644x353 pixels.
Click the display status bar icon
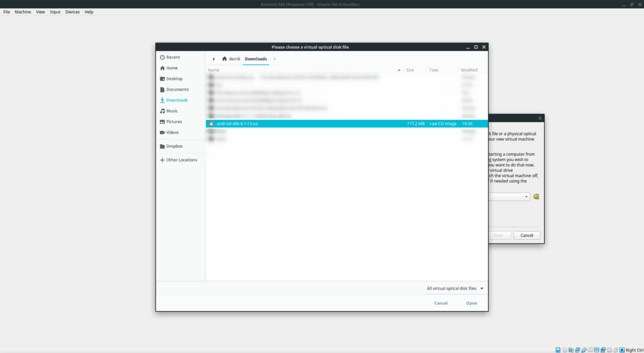(x=597, y=350)
